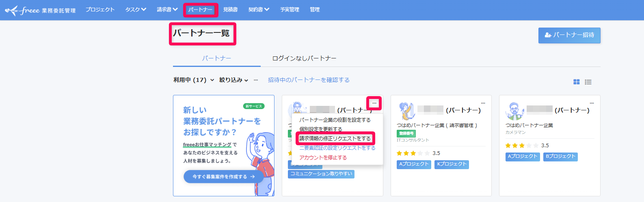Open the プロジェクト menu item
The image size is (644, 202).
coord(100,10)
